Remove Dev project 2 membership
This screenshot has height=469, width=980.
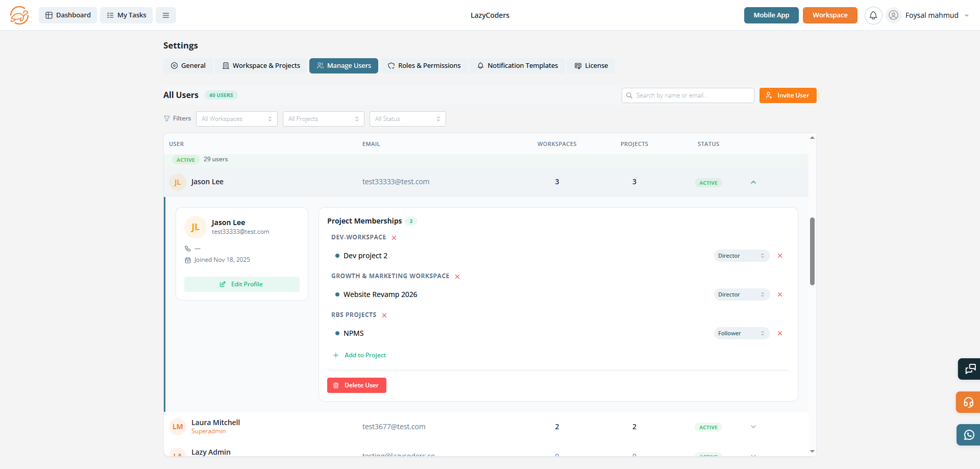(x=779, y=256)
